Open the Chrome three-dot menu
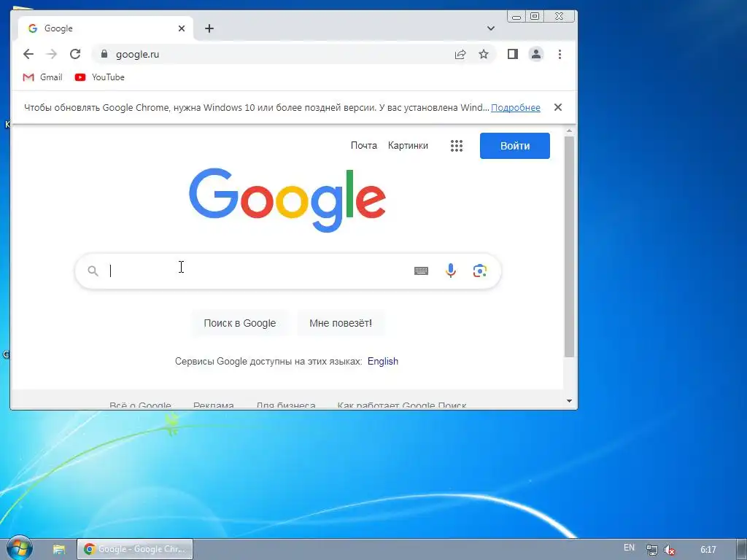 pyautogui.click(x=560, y=54)
